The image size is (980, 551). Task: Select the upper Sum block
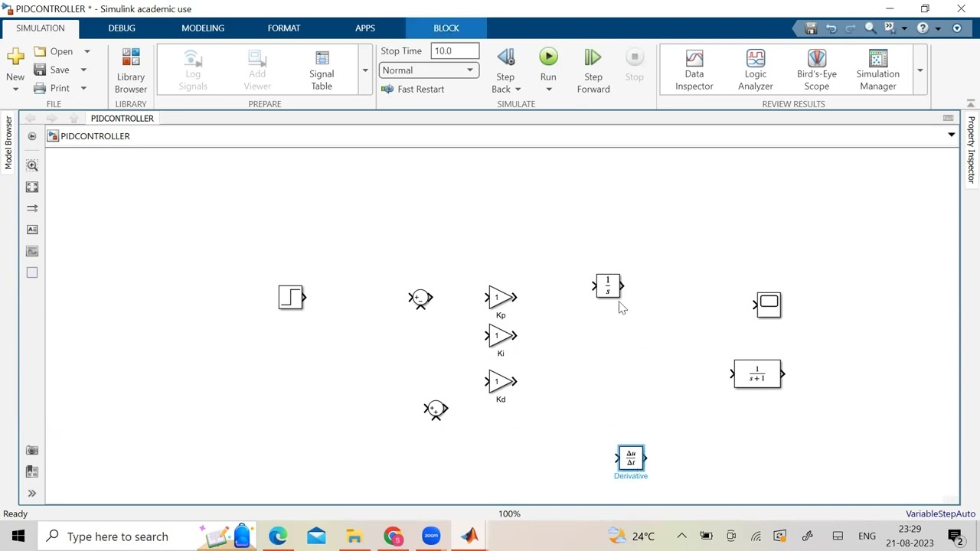click(x=420, y=298)
